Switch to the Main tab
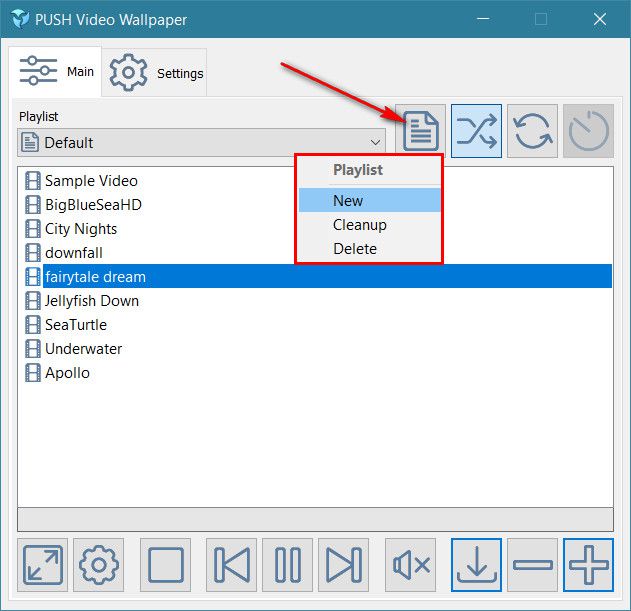This screenshot has height=611, width=631. pyautogui.click(x=56, y=72)
